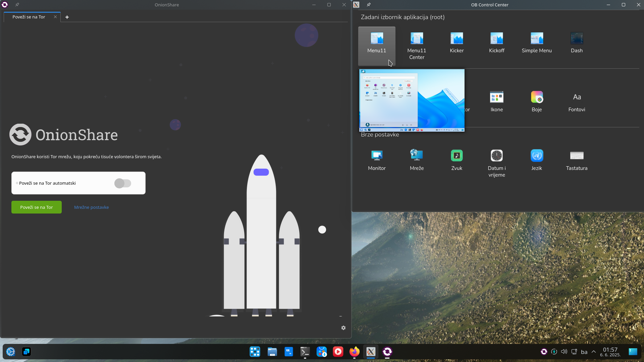Add a new OnionShare tab
Viewport: 644px width, 362px height.
coord(67,17)
